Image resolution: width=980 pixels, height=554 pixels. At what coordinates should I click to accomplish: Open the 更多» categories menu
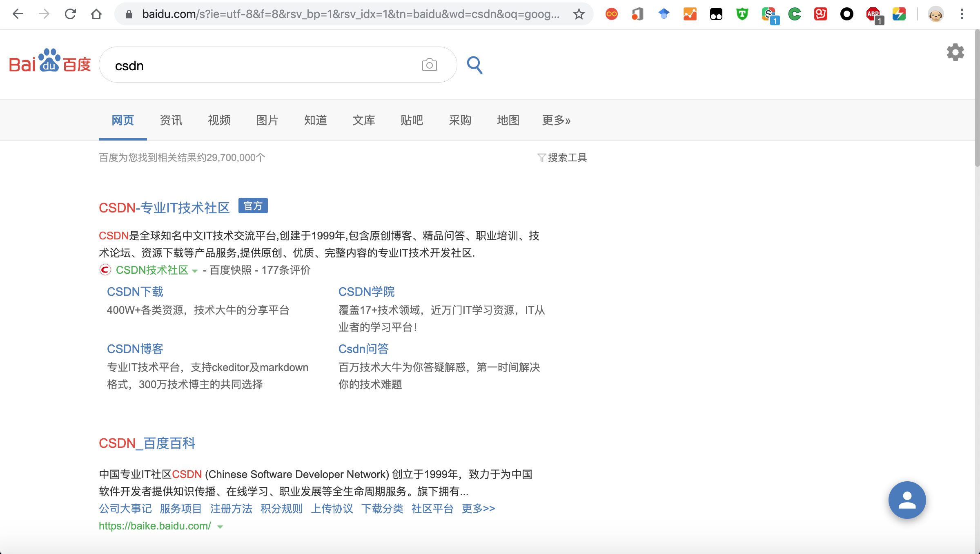click(x=556, y=120)
